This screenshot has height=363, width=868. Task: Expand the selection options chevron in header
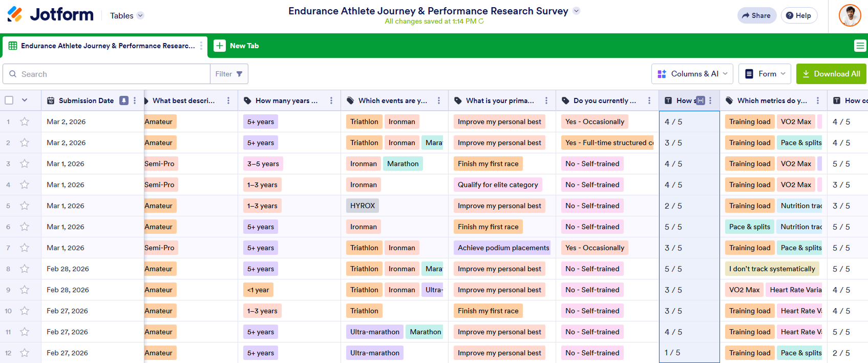tap(25, 100)
